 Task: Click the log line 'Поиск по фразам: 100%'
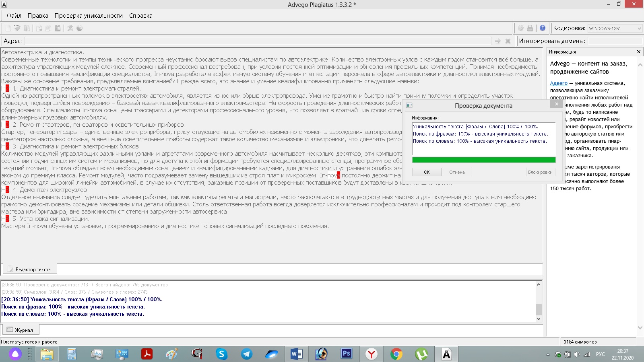tap(73, 307)
